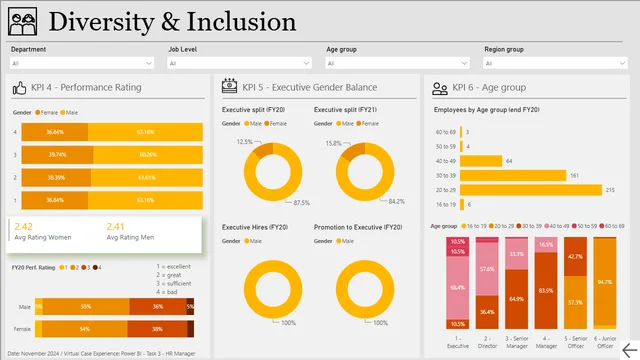Screen dimensions: 640x360
Task: Click the 'Date: November 2024' footer text
Action: pos(101,354)
